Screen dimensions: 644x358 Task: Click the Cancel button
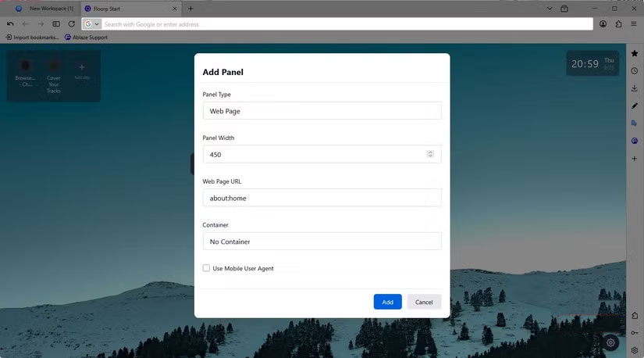(424, 302)
